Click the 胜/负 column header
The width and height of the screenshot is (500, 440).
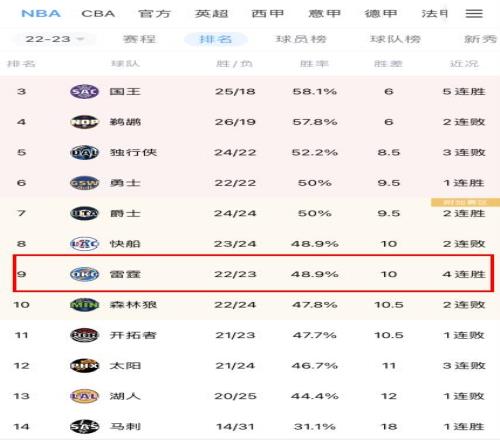pos(234,64)
